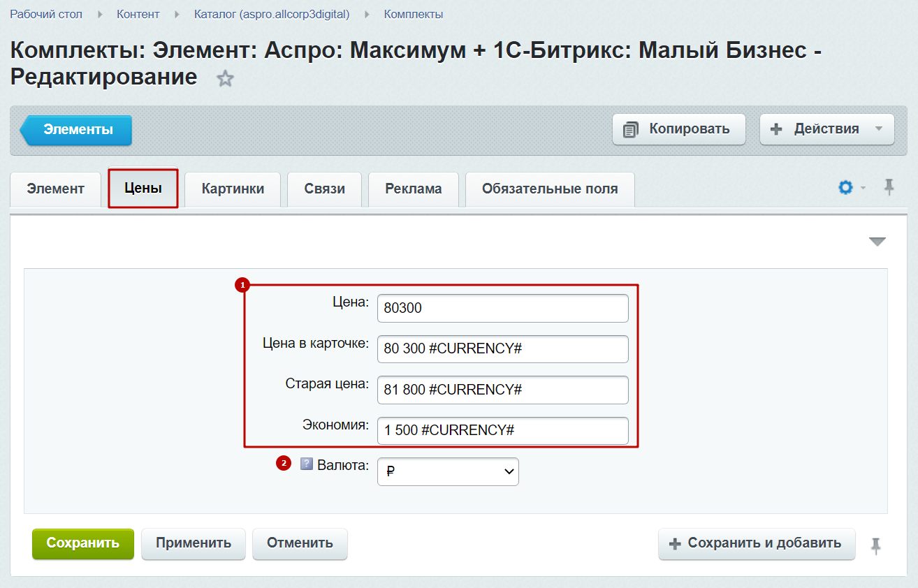
Task: Add page to favorites with star icon
Action: point(224,79)
